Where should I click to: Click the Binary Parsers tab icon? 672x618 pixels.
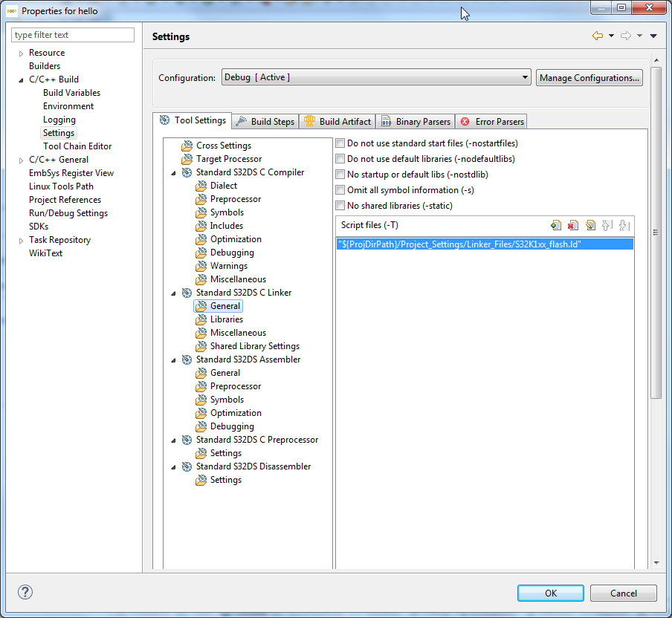pyautogui.click(x=386, y=121)
